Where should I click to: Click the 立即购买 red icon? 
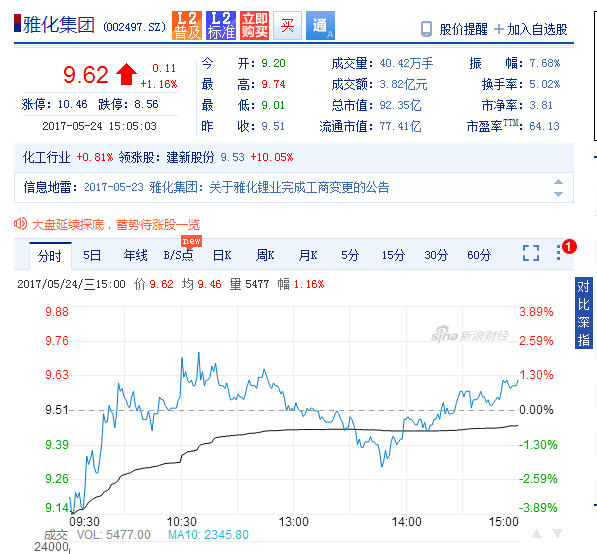pos(254,26)
